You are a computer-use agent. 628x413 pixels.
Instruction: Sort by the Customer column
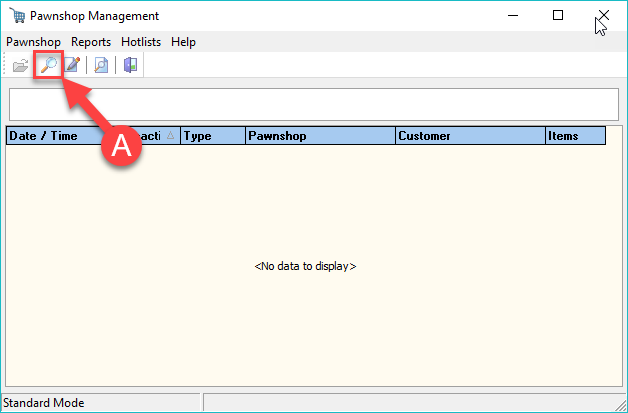pyautogui.click(x=469, y=136)
